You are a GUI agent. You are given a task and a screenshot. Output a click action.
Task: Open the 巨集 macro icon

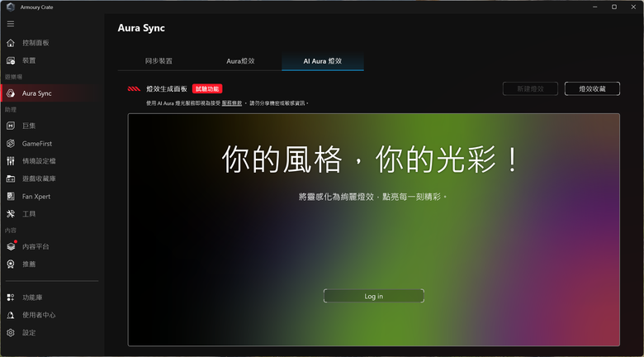click(11, 126)
